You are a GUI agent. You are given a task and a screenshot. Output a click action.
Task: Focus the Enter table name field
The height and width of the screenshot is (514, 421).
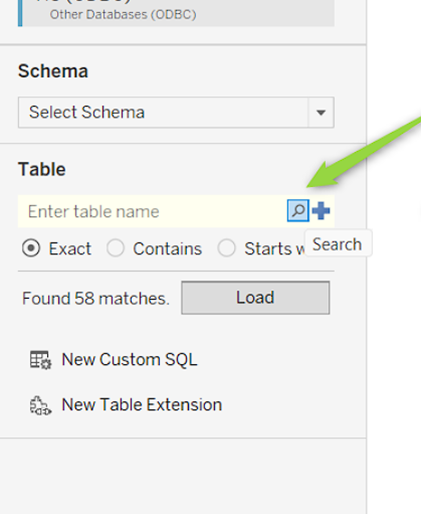[152, 211]
